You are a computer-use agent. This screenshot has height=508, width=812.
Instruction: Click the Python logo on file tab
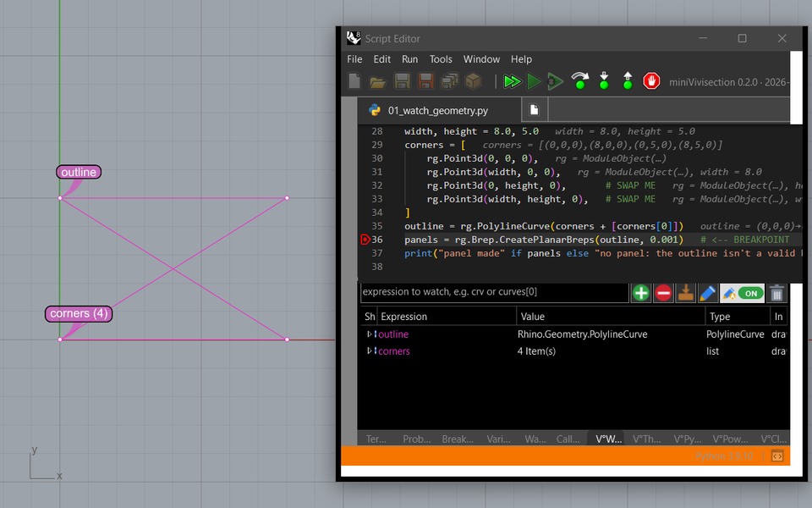click(375, 110)
